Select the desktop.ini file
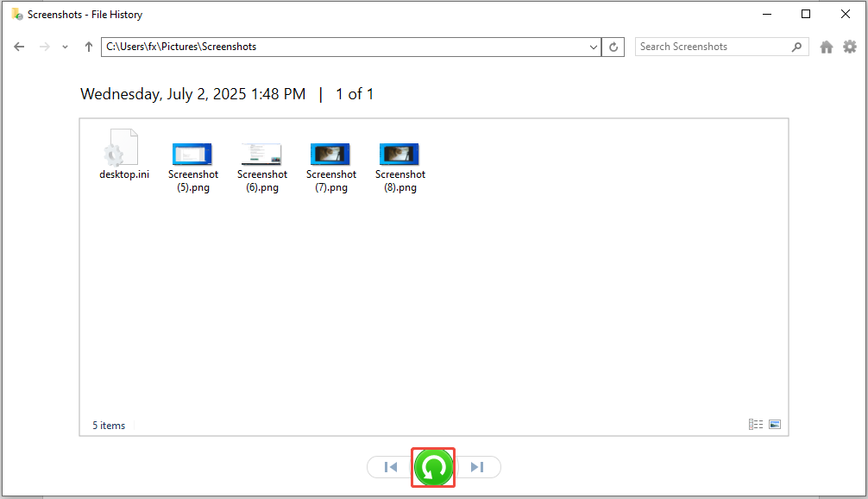This screenshot has height=499, width=868. click(x=123, y=147)
